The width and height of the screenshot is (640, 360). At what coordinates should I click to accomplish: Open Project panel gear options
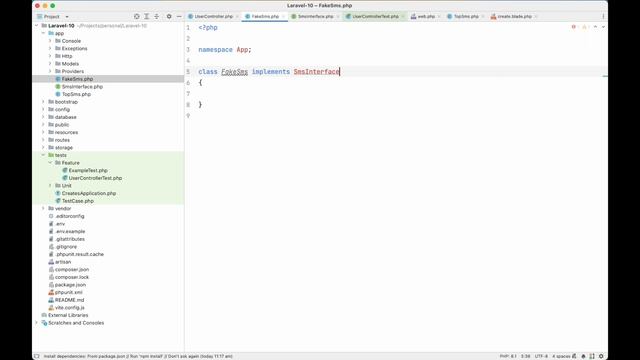169,16
